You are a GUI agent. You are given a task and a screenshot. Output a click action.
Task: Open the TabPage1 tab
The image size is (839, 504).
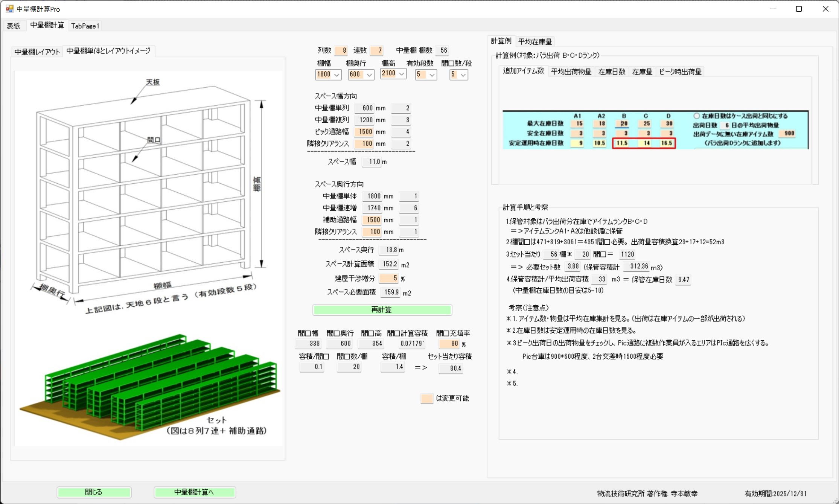(x=85, y=26)
